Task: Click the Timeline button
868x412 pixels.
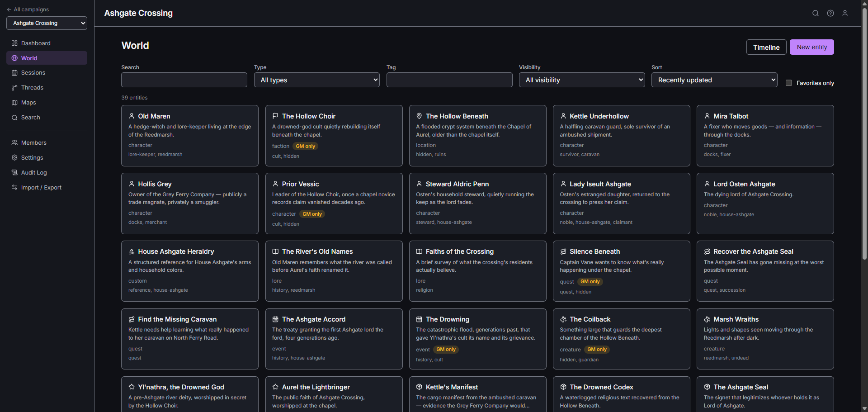Action: tap(766, 47)
